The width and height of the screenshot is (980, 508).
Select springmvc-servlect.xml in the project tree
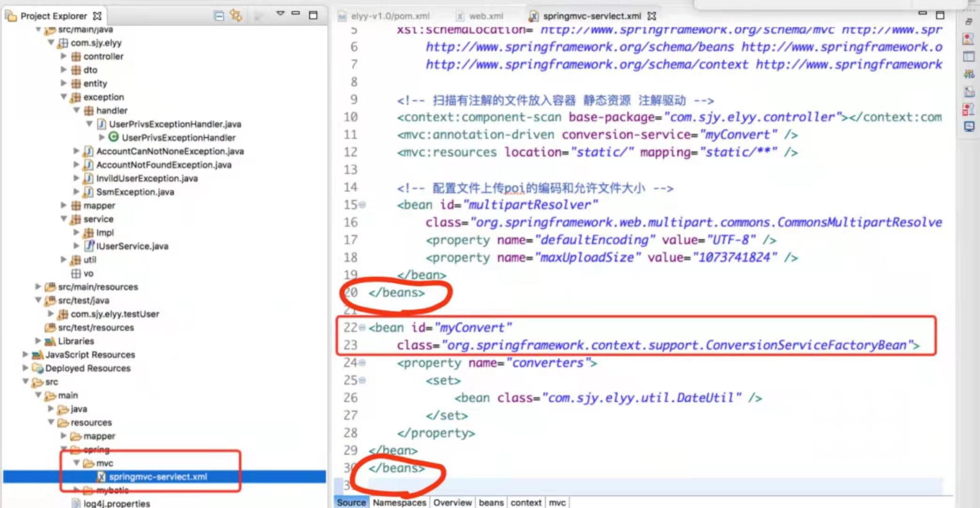tap(158, 476)
